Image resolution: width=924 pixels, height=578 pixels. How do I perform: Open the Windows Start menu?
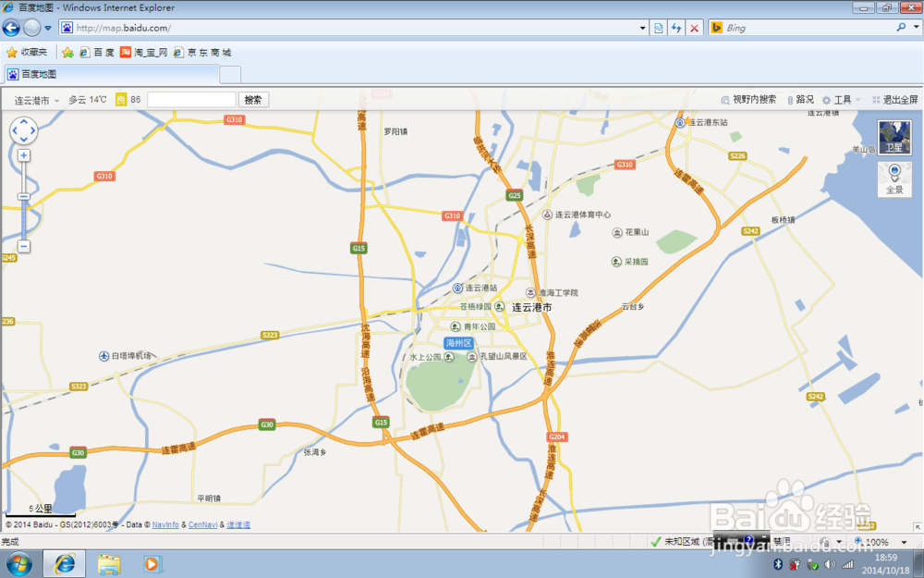tap(19, 564)
